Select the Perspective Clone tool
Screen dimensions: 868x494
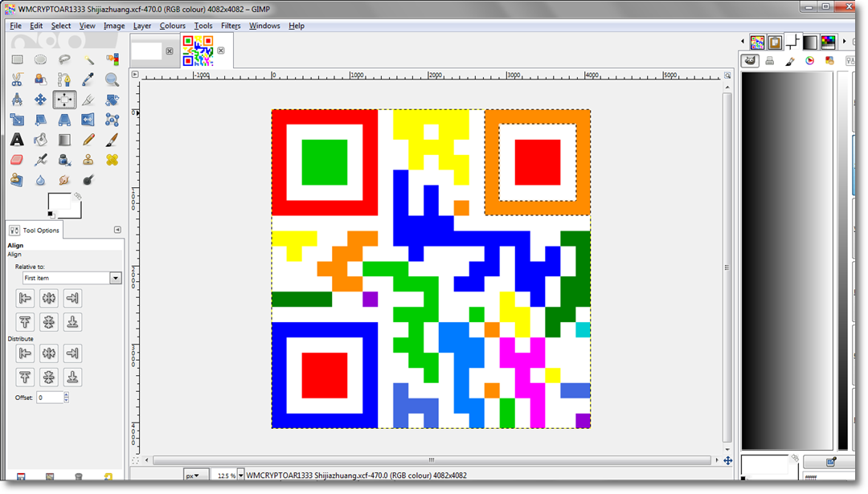17,180
